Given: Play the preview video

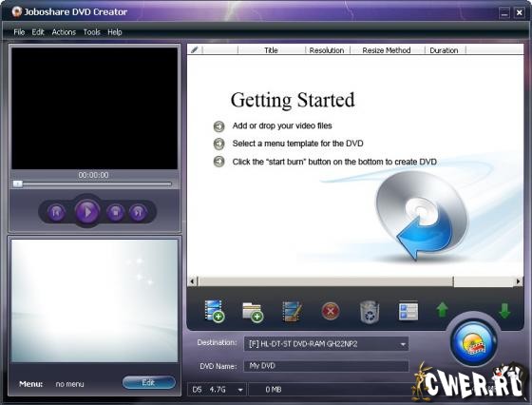Looking at the screenshot, I should [87, 212].
